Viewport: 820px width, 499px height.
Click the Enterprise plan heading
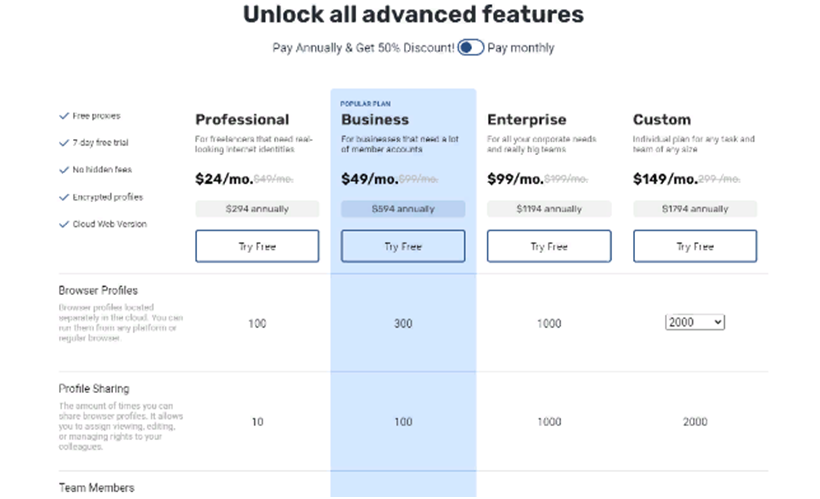[x=526, y=120]
